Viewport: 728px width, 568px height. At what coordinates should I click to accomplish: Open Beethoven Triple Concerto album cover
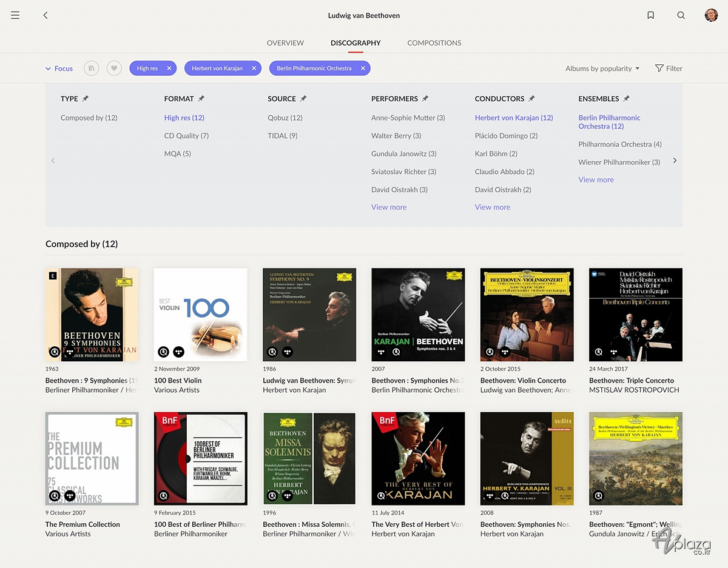pyautogui.click(x=636, y=315)
